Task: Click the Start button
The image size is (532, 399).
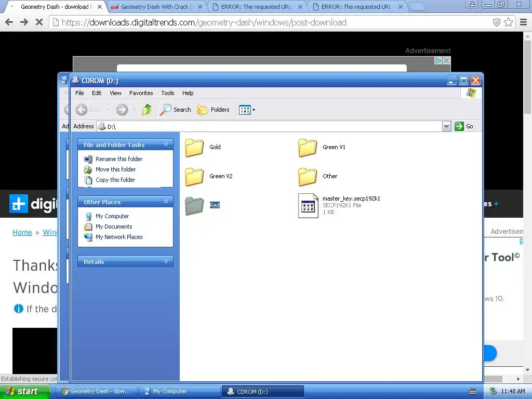Action: coord(25,391)
